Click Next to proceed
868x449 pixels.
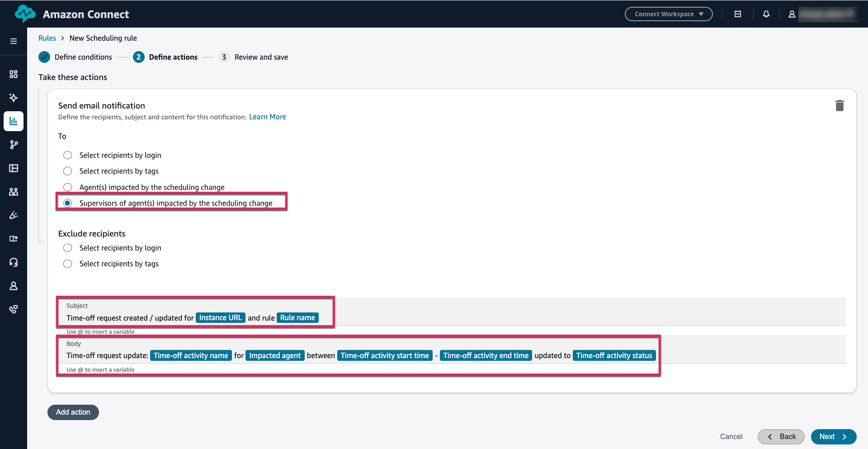point(834,437)
